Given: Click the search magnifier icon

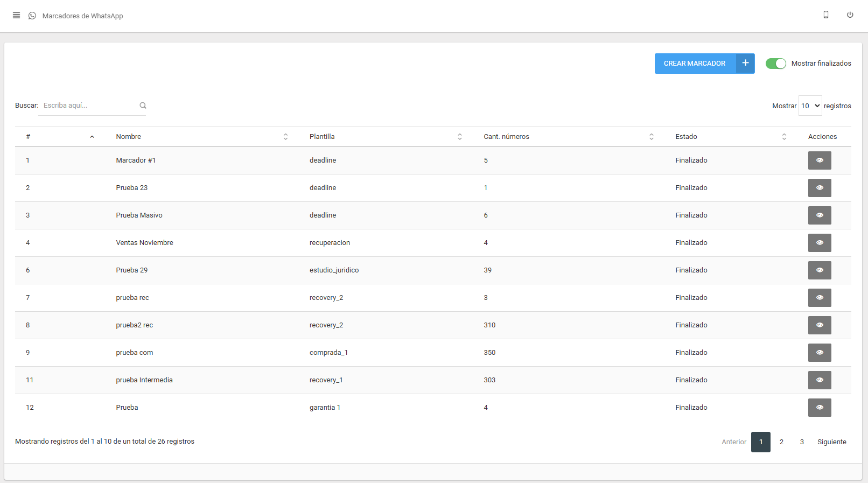Looking at the screenshot, I should [143, 106].
